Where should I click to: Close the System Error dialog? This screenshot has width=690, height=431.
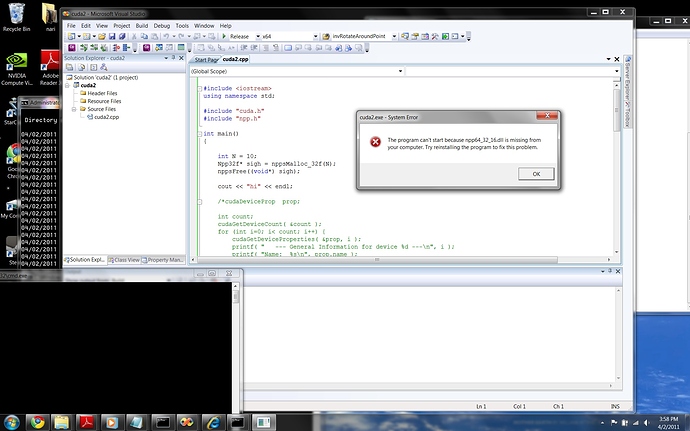(x=547, y=116)
